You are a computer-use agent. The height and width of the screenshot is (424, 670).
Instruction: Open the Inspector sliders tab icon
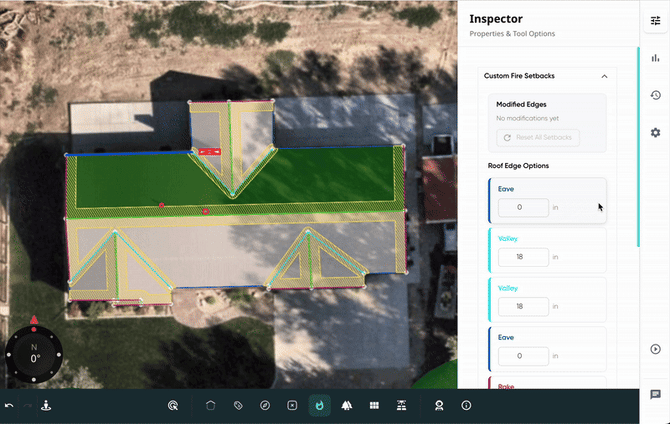point(655,21)
